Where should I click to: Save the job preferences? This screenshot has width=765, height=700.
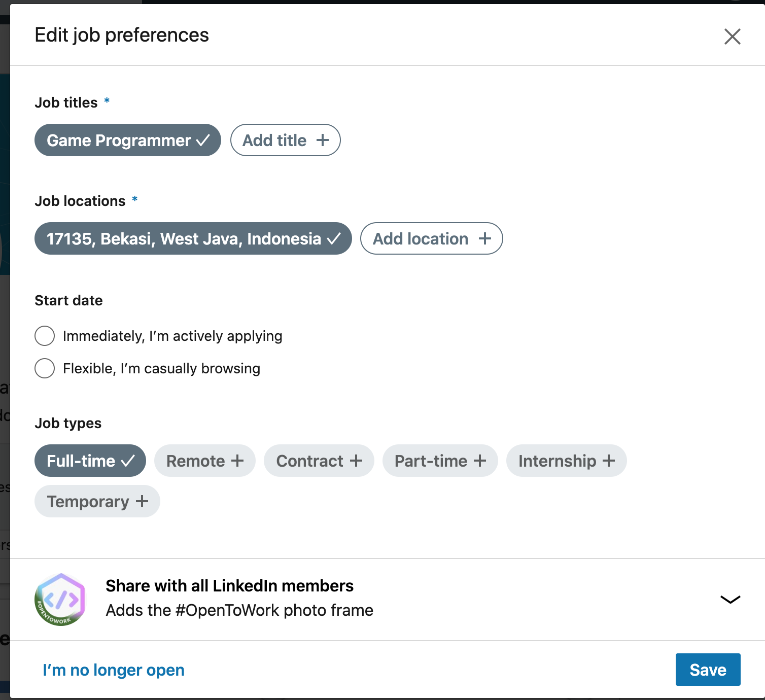pos(708,670)
